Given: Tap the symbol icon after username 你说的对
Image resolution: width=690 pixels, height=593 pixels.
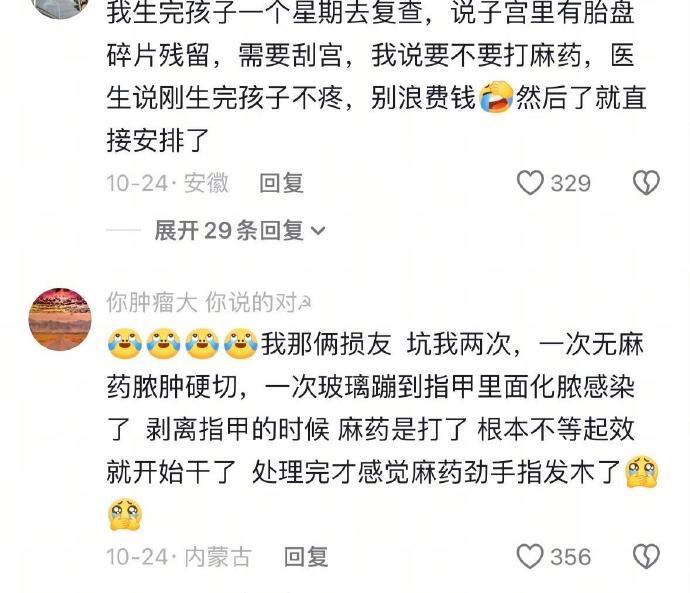Looking at the screenshot, I should pos(305,303).
